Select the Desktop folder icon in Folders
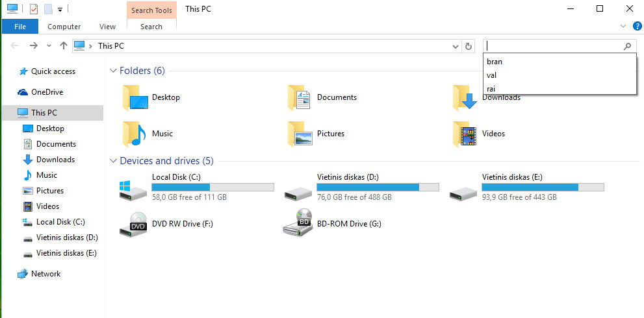644x318 pixels. [136, 97]
